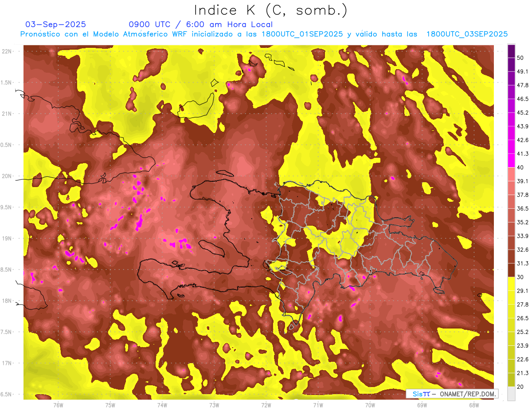Click the colorbar value 37.8
This screenshot has height=411, width=532.
(522, 196)
